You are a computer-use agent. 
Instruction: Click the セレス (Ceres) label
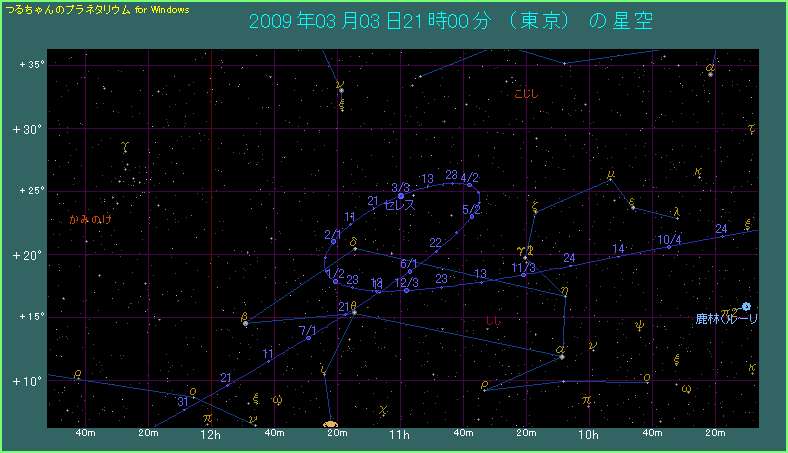400,204
